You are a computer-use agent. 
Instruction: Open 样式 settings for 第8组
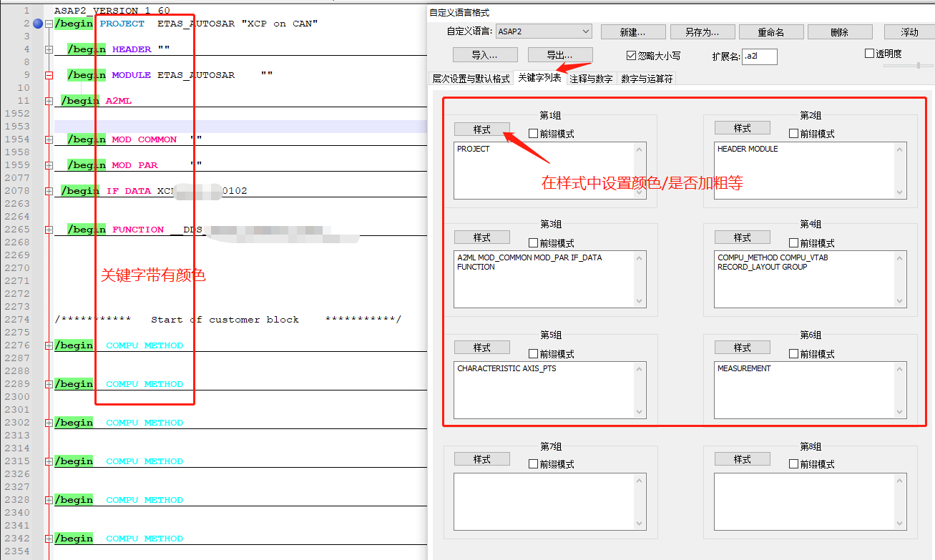[x=743, y=458]
